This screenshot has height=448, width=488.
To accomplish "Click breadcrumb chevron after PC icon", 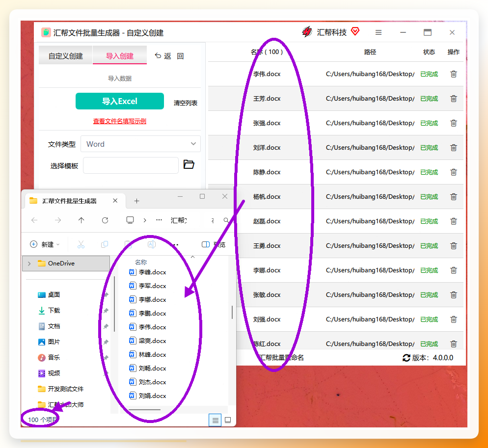I will (145, 220).
